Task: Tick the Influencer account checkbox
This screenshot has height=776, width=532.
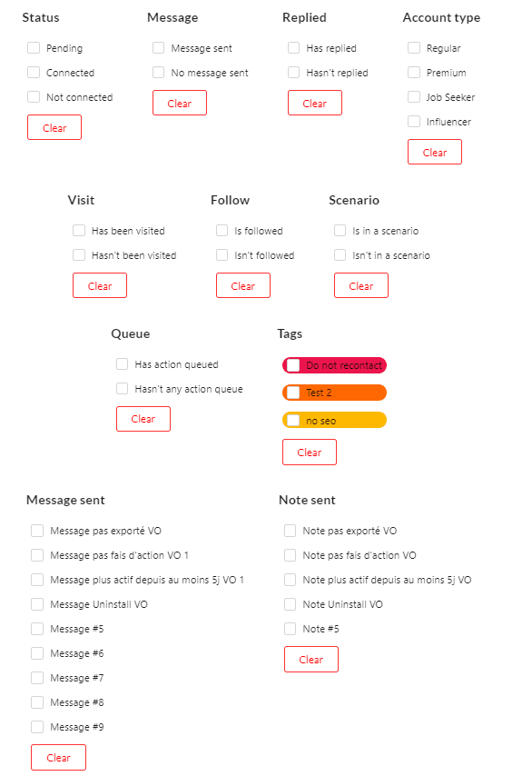Action: [414, 122]
